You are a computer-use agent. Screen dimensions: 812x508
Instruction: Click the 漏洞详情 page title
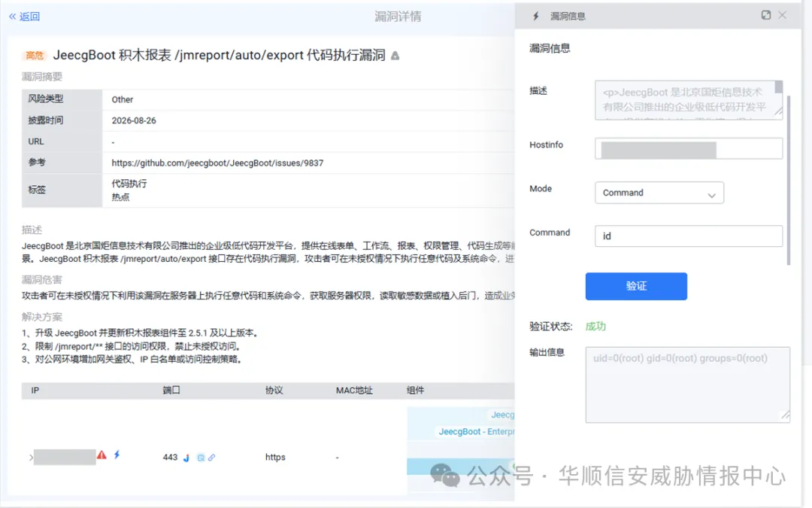click(x=398, y=17)
